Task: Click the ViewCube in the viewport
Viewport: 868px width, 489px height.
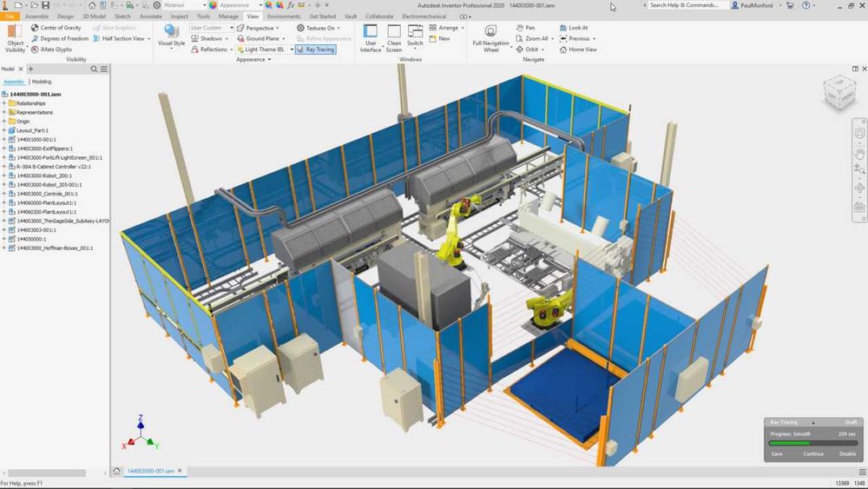Action: (x=839, y=92)
